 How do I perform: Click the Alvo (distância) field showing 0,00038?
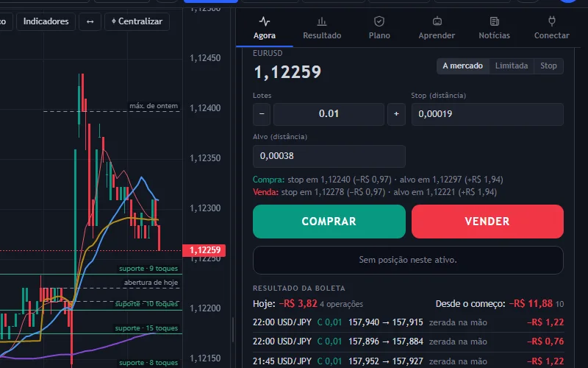pos(329,156)
